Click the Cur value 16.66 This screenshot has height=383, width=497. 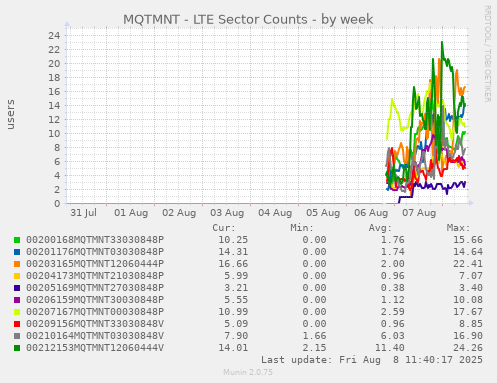pos(233,264)
